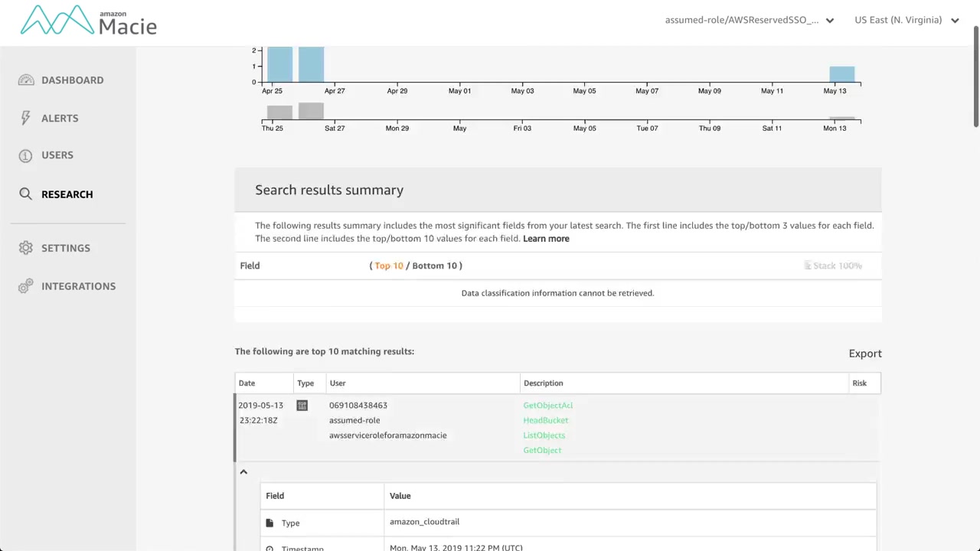Open the assumed-role account dropdown
The width and height of the screenshot is (980, 551).
pos(749,21)
